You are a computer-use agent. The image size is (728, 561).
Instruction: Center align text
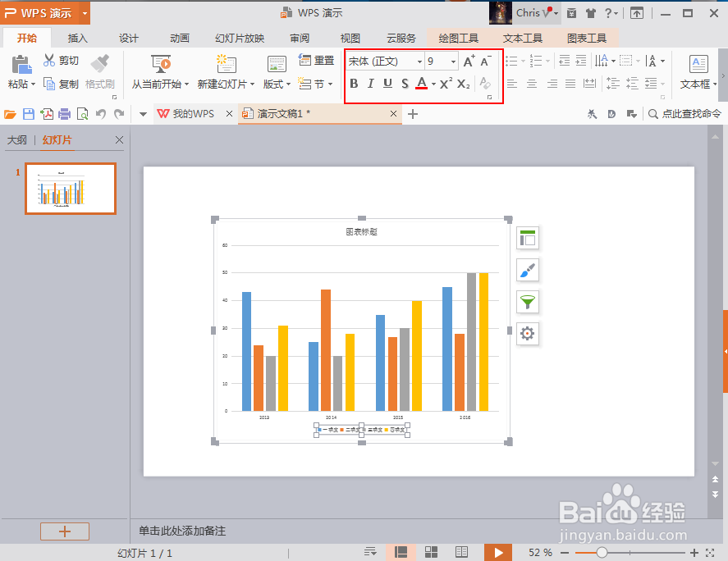[x=532, y=84]
